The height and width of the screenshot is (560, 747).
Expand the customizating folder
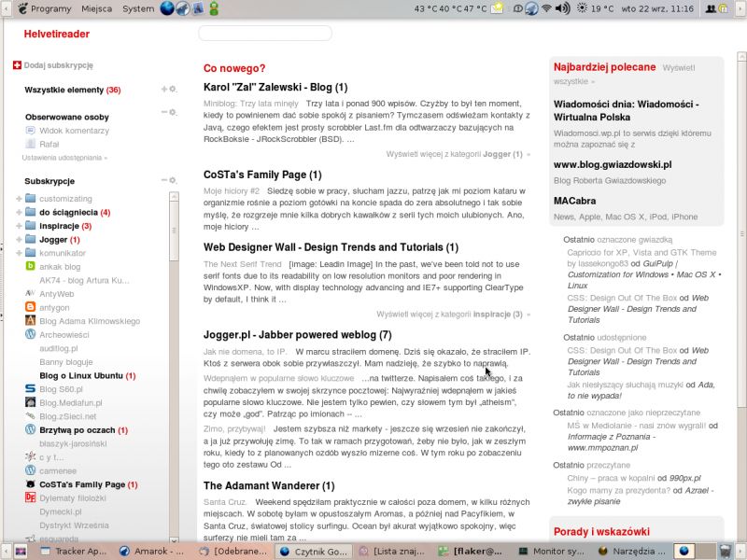tap(19, 199)
